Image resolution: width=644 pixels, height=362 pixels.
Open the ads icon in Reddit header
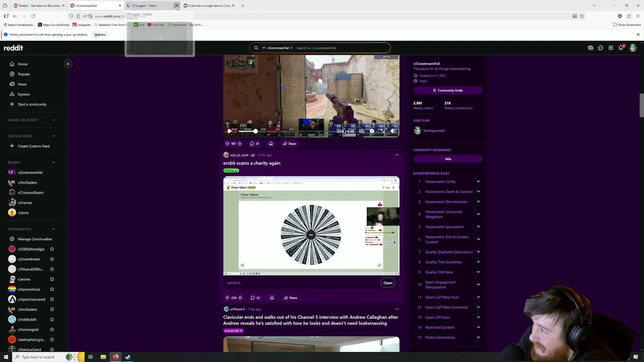[591, 48]
